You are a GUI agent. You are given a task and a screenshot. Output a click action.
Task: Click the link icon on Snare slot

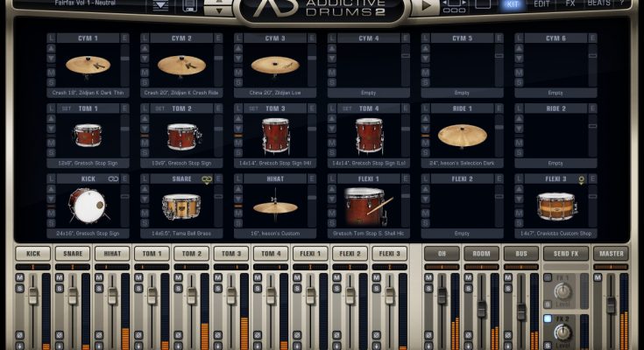tap(207, 178)
